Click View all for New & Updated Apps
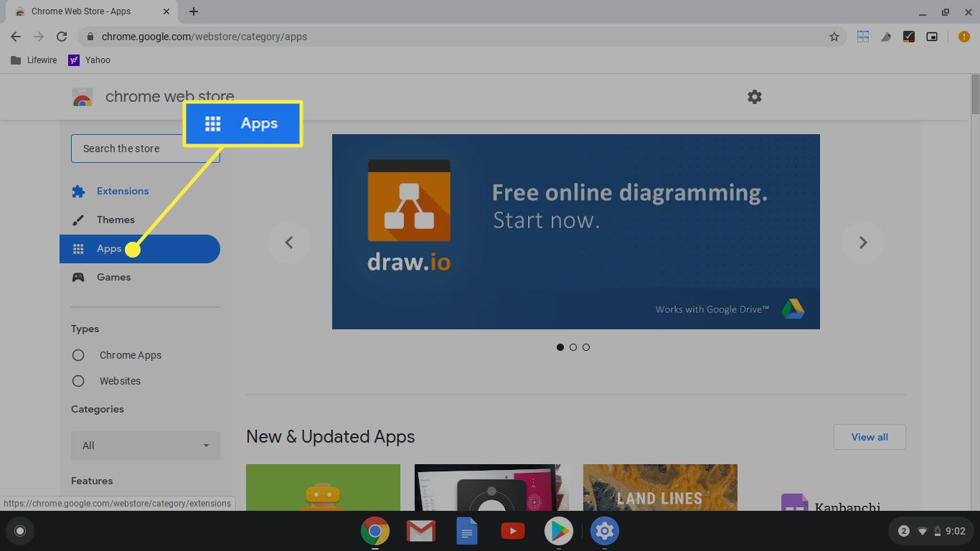This screenshot has height=551, width=980. (870, 437)
